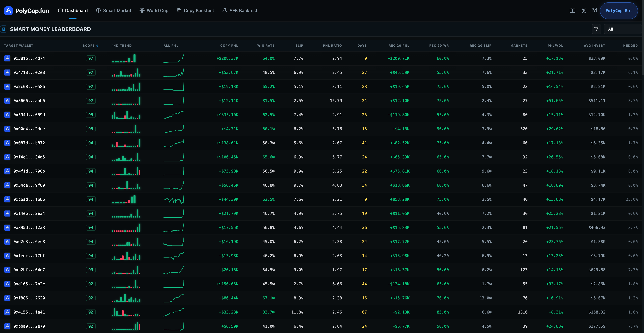This screenshot has height=333, width=644.
Task: Click the PolyCop Bot button
Action: click(619, 11)
